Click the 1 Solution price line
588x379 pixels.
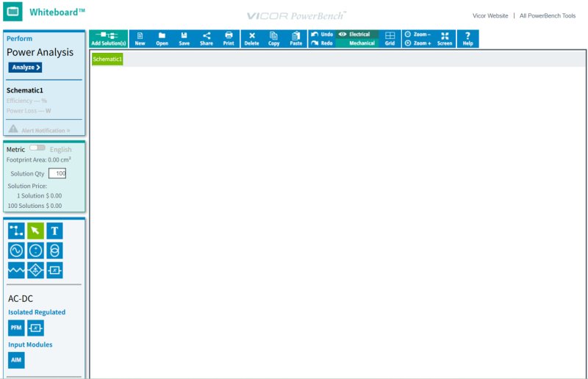pos(40,195)
